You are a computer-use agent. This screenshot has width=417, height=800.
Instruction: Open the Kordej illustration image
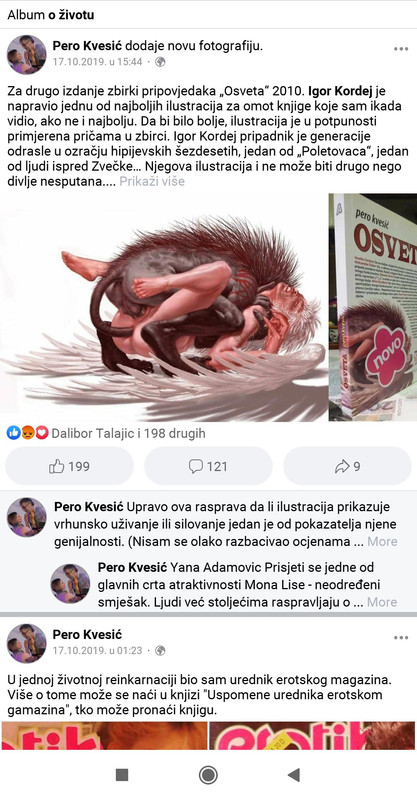[163, 307]
